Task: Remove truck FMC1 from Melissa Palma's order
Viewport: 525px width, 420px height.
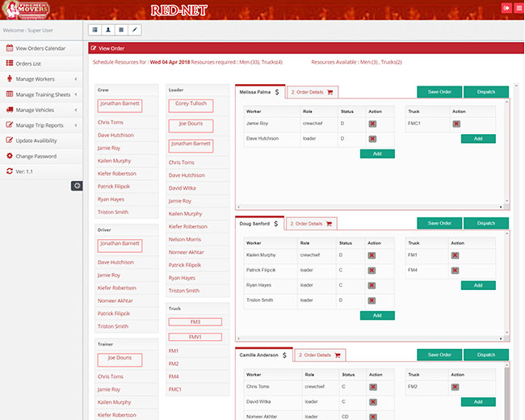Action: click(456, 124)
